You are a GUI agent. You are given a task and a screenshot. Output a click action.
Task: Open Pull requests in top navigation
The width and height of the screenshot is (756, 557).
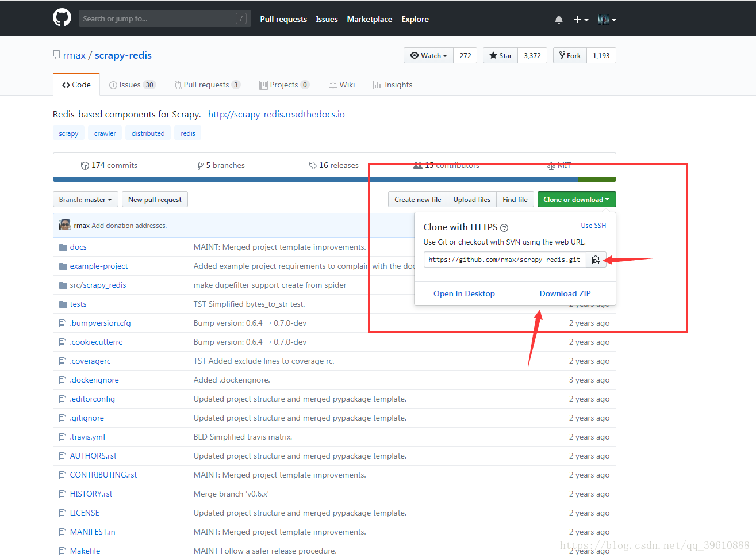(x=283, y=19)
